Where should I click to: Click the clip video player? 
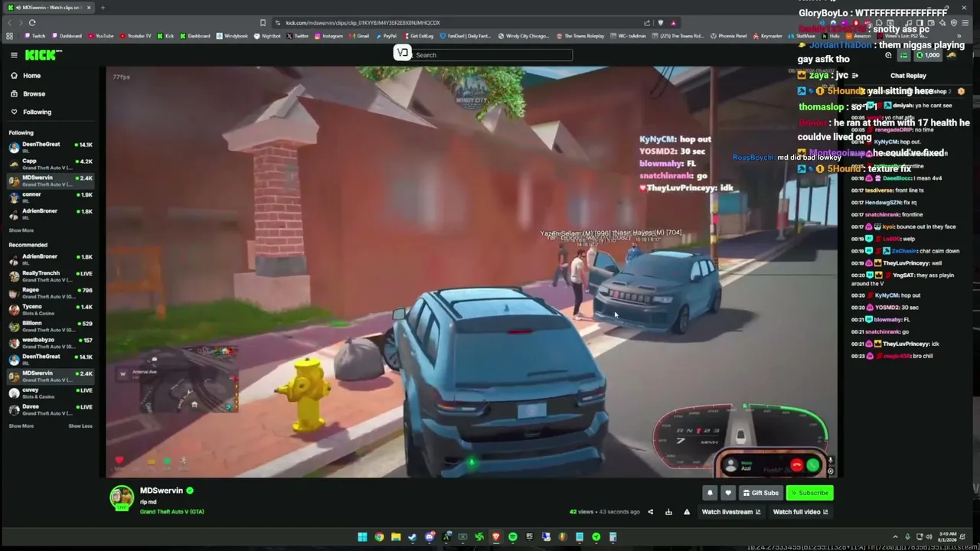[x=472, y=272]
